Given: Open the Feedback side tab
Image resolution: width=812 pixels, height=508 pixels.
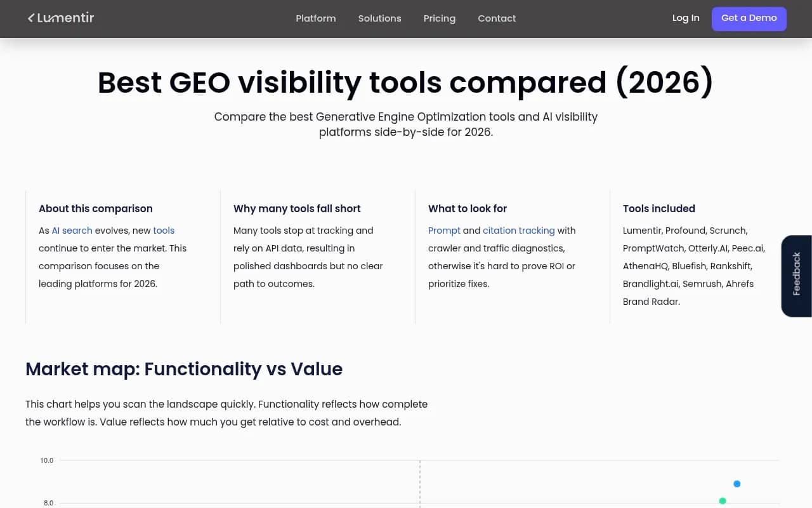Looking at the screenshot, I should tap(796, 276).
